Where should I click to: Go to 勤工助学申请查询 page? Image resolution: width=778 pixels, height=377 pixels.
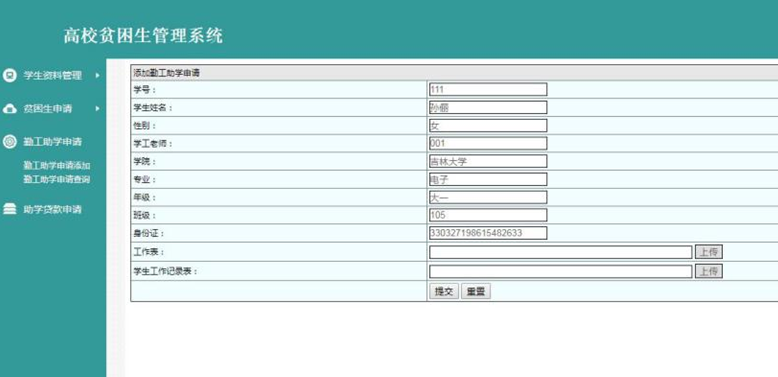tap(57, 179)
